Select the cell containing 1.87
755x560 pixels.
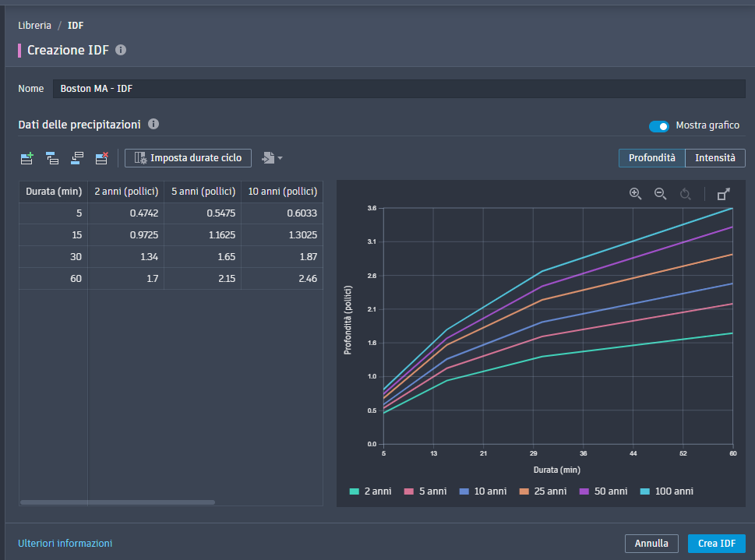(282, 257)
